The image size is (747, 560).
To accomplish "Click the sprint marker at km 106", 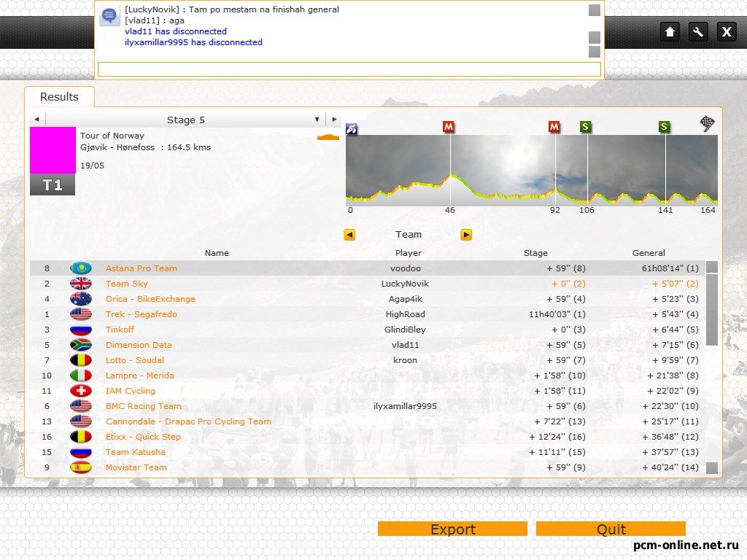I will tap(585, 127).
